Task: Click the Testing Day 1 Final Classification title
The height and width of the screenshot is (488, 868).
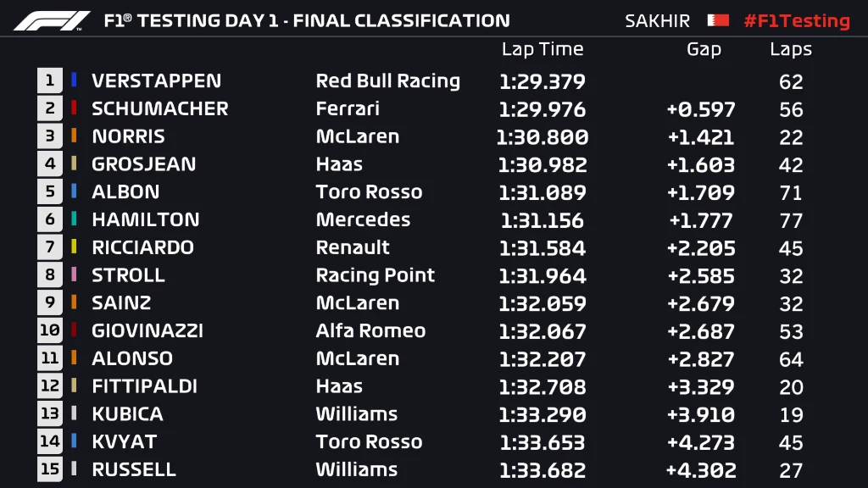Action: point(306,20)
